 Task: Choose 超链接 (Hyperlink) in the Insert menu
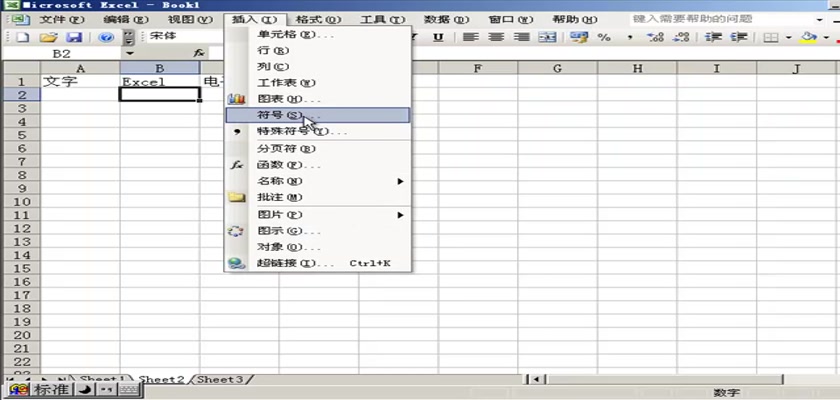click(318, 263)
